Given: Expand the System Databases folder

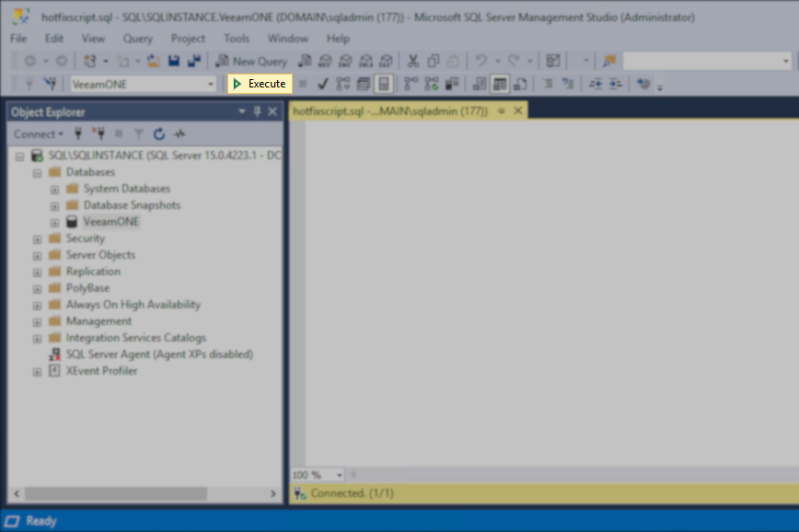Looking at the screenshot, I should click(x=54, y=190).
